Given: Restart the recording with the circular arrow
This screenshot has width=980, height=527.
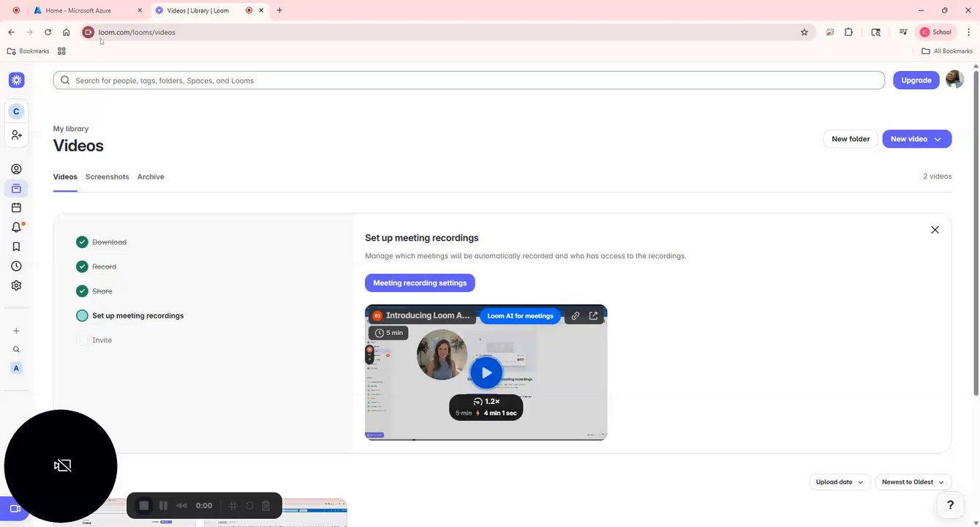Looking at the screenshot, I should [x=249, y=506].
